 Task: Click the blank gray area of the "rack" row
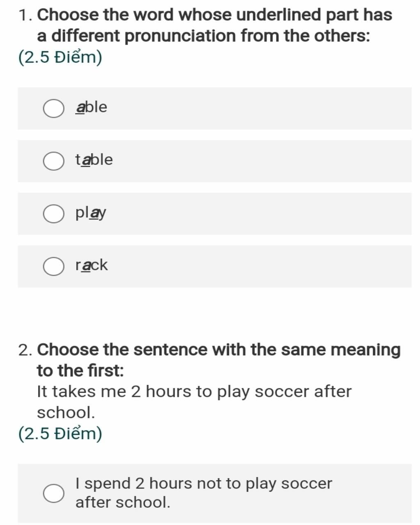258,266
